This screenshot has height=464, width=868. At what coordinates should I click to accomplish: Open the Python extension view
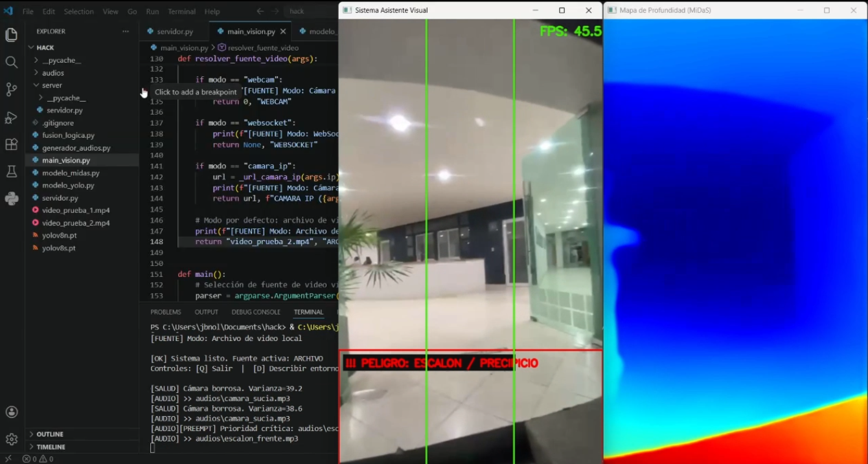[x=11, y=199]
